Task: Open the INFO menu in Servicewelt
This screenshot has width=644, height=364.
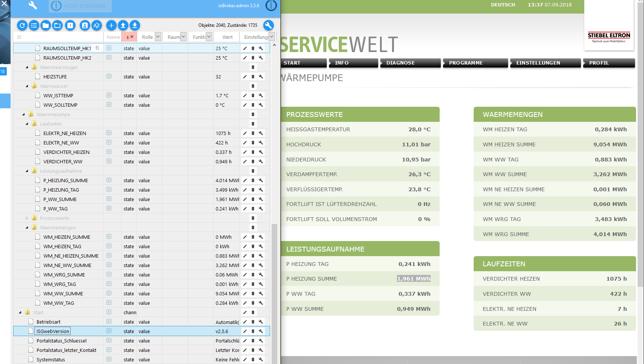Action: coord(353,63)
